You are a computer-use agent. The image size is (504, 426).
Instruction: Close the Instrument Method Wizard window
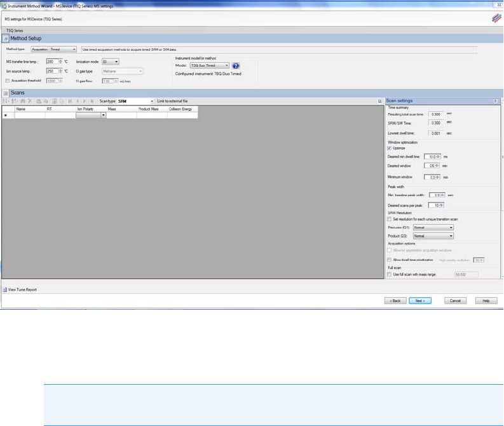(499, 4)
